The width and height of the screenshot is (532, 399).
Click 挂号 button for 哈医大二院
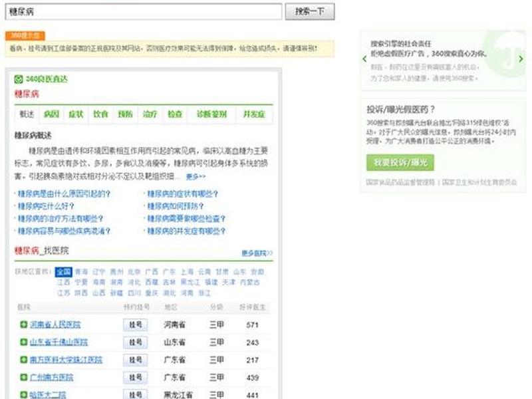click(136, 394)
